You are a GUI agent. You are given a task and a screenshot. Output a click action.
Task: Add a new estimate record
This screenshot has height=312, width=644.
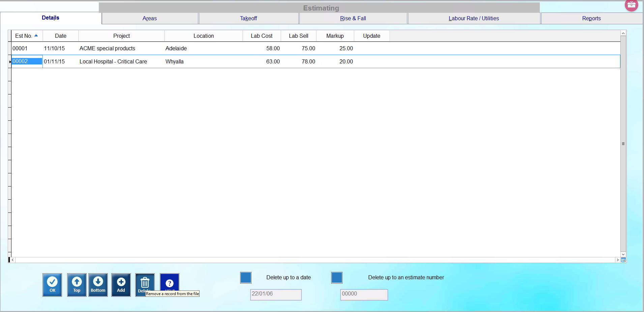121,285
